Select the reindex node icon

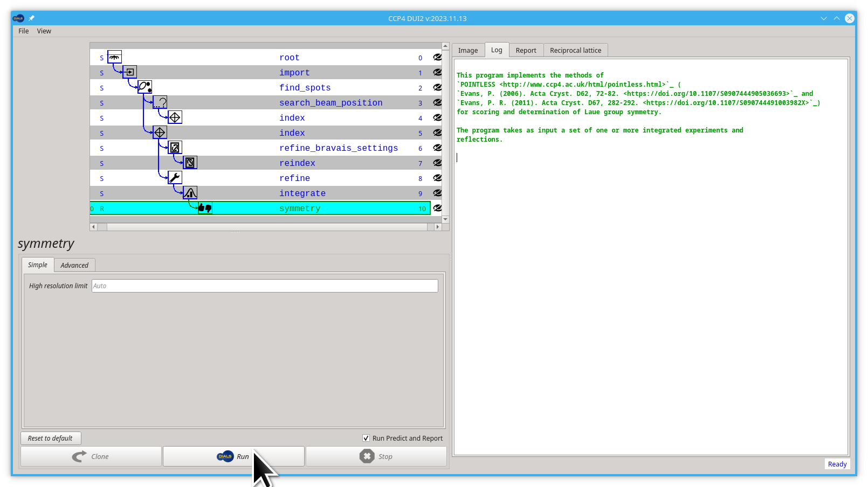[190, 162]
